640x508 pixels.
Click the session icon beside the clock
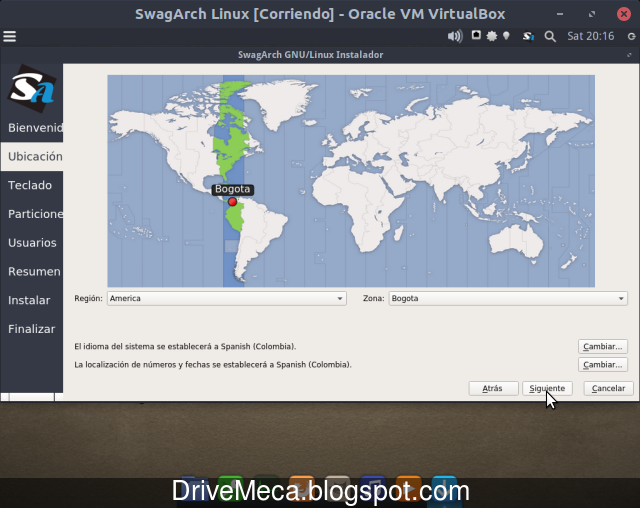coord(631,36)
